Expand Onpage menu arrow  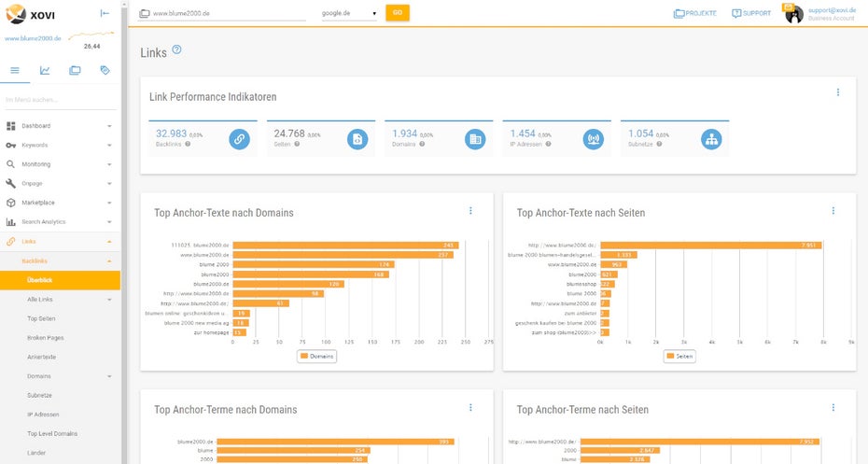109,184
